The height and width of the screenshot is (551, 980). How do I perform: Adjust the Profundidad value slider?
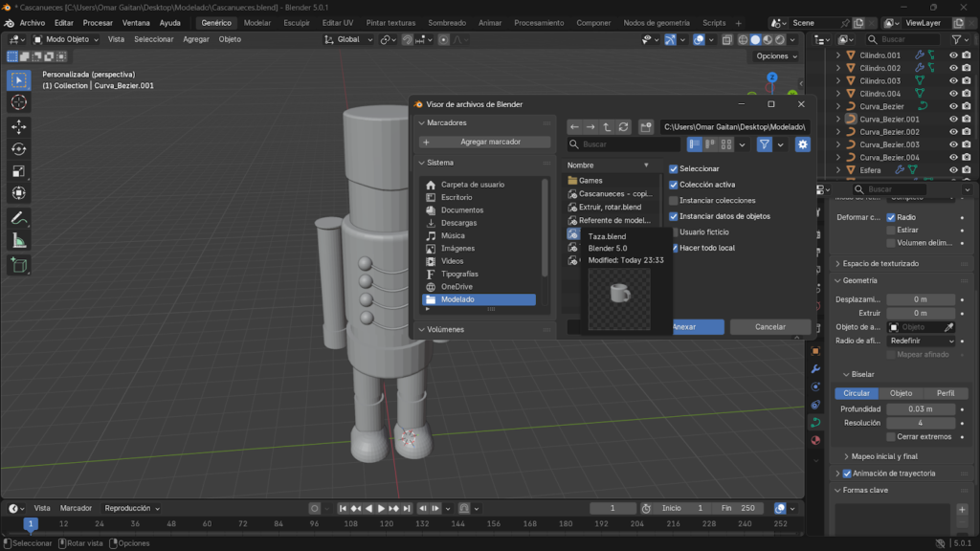[x=919, y=408]
